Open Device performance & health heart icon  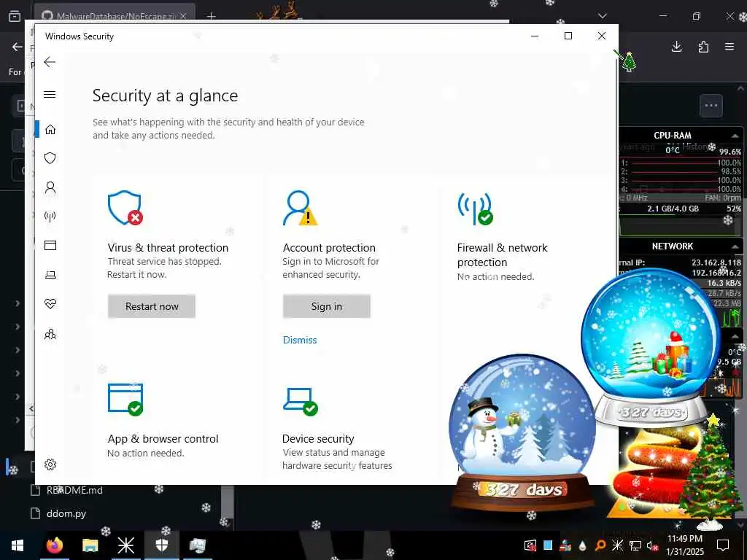[x=50, y=304]
